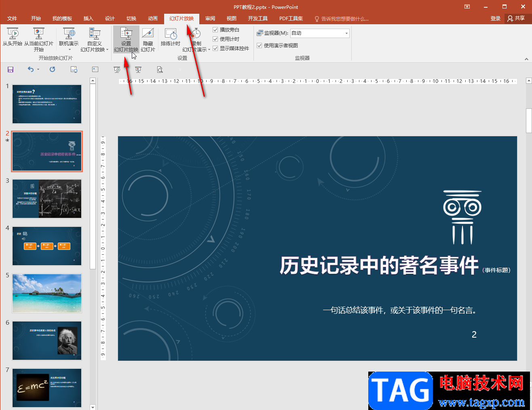Screen dimensions: 532x410
Task: Click print preview magnifier icon
Action: [160, 70]
